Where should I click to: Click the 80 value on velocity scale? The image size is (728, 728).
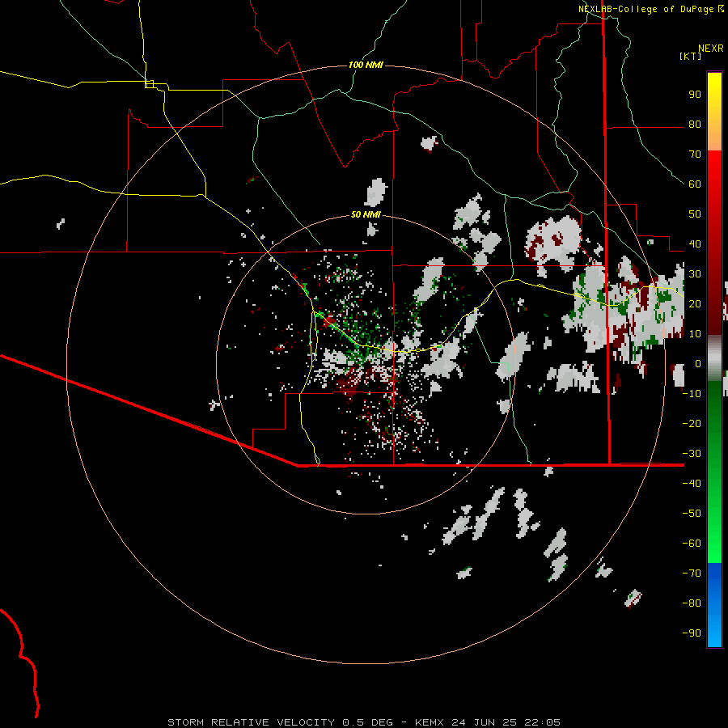[695, 124]
